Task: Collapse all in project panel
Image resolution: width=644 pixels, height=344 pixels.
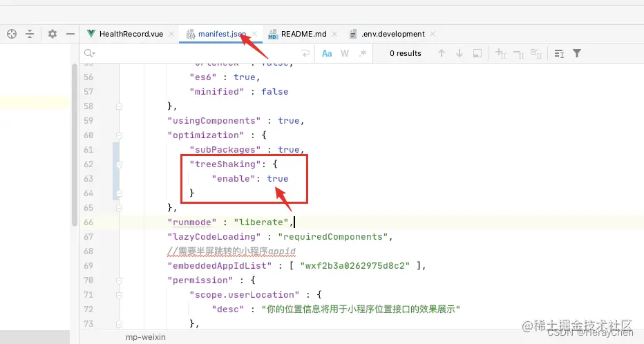Action: (x=30, y=34)
